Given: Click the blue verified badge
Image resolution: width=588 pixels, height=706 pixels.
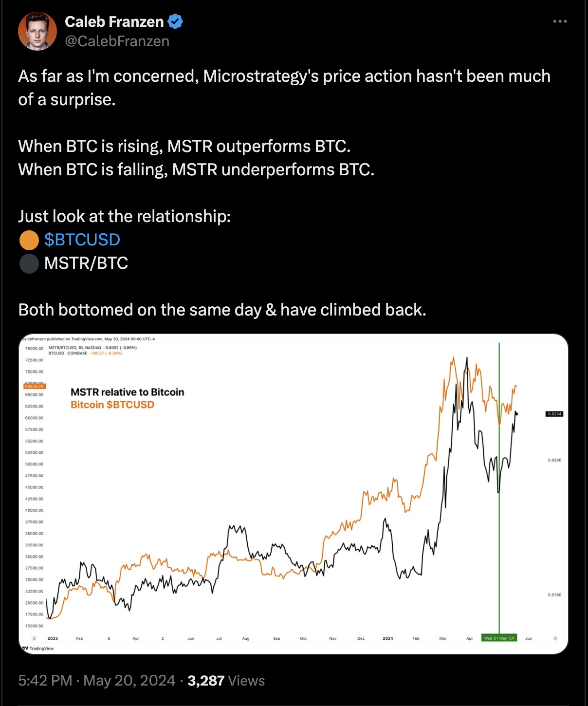Looking at the screenshot, I should tap(175, 21).
